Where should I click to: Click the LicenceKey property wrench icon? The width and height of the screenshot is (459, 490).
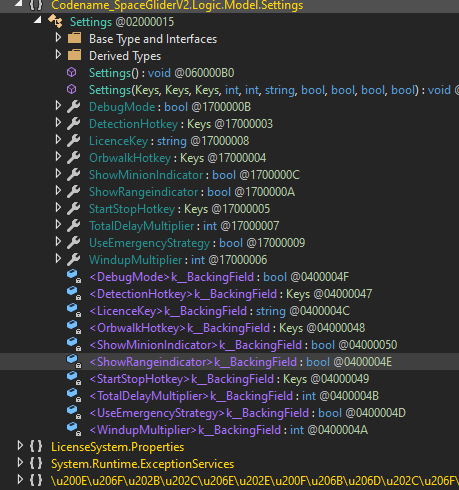[73, 141]
